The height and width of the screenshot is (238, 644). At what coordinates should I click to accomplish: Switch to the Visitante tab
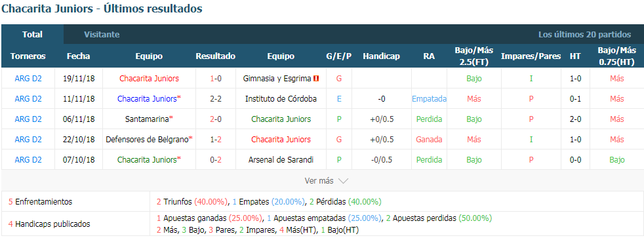(102, 35)
